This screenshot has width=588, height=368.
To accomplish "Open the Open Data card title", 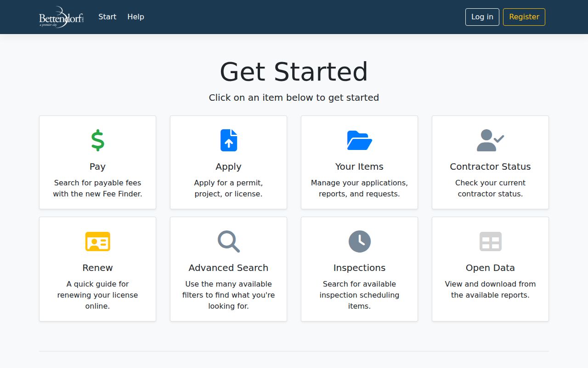I will click(x=490, y=268).
